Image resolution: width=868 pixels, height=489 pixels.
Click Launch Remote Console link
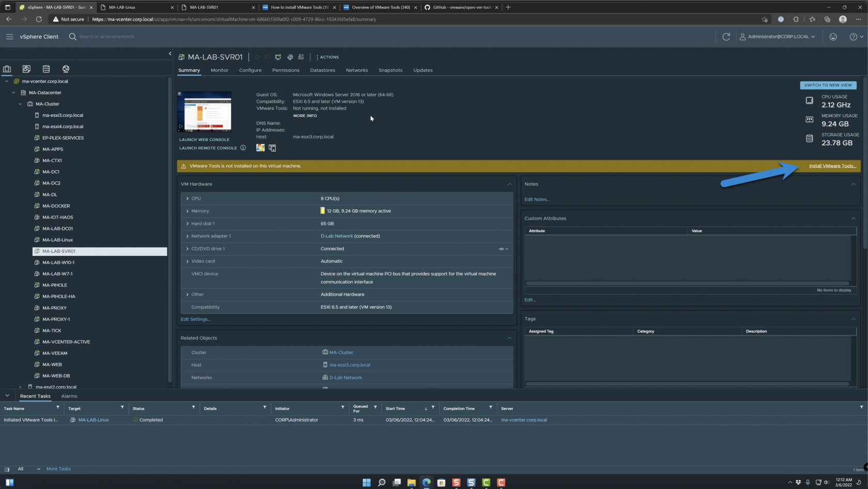click(x=208, y=148)
